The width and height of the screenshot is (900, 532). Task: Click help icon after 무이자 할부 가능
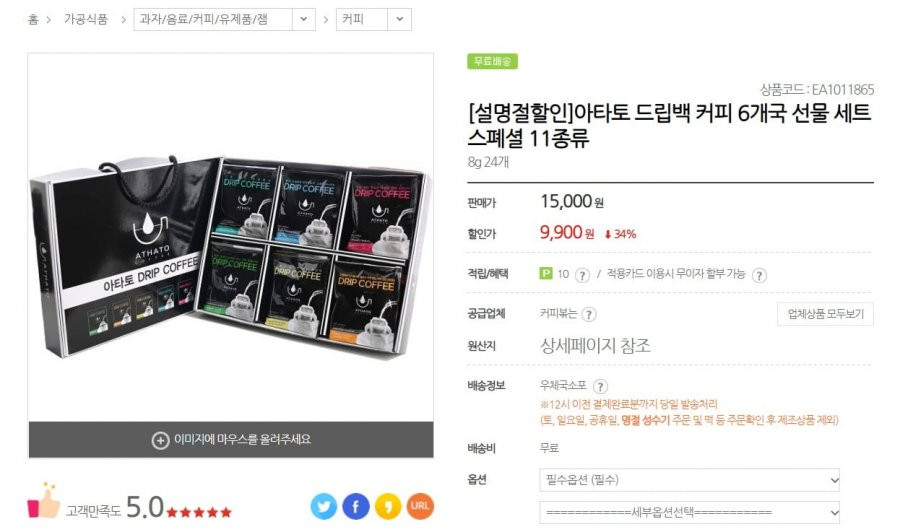pyautogui.click(x=759, y=275)
